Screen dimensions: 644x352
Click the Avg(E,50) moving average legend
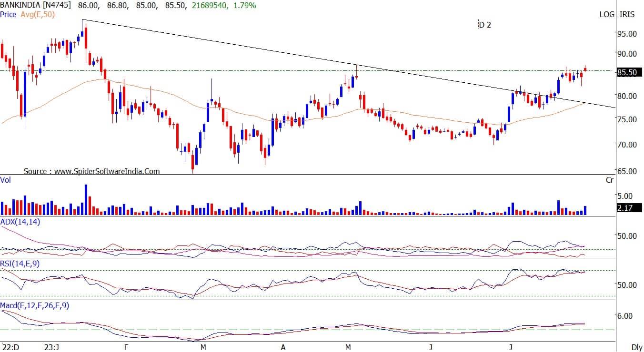pos(38,14)
